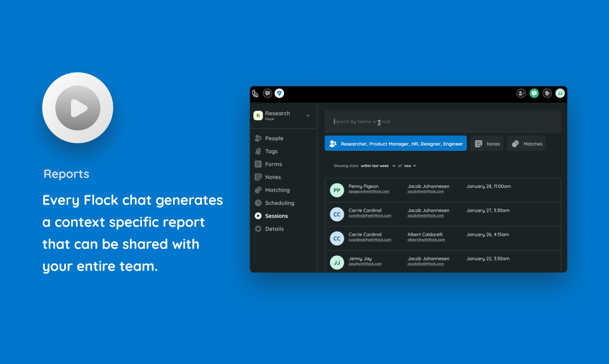Click CC avatar in January 26 row

coord(337,239)
